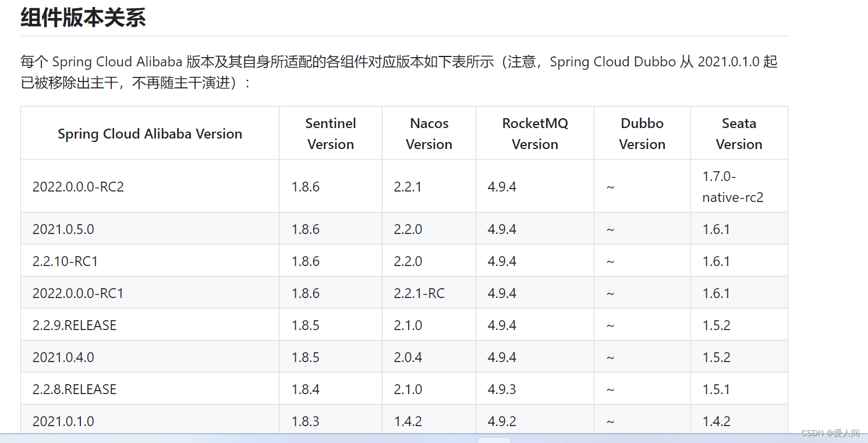The height and width of the screenshot is (443, 868).
Task: Click the 2.2.10-RC1 version cell
Action: (x=150, y=261)
